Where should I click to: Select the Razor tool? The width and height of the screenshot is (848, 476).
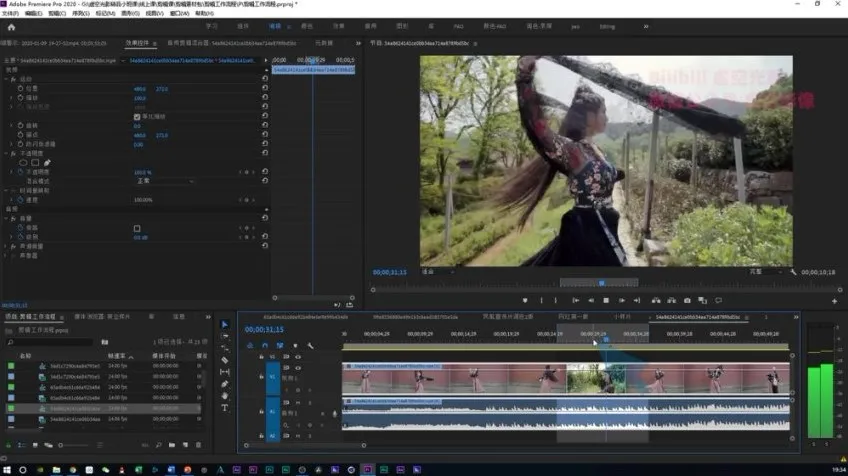pos(224,360)
